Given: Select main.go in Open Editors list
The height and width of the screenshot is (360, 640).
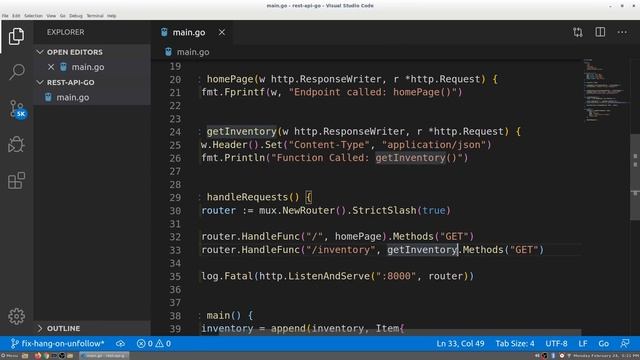Looking at the screenshot, I should coord(92,67).
